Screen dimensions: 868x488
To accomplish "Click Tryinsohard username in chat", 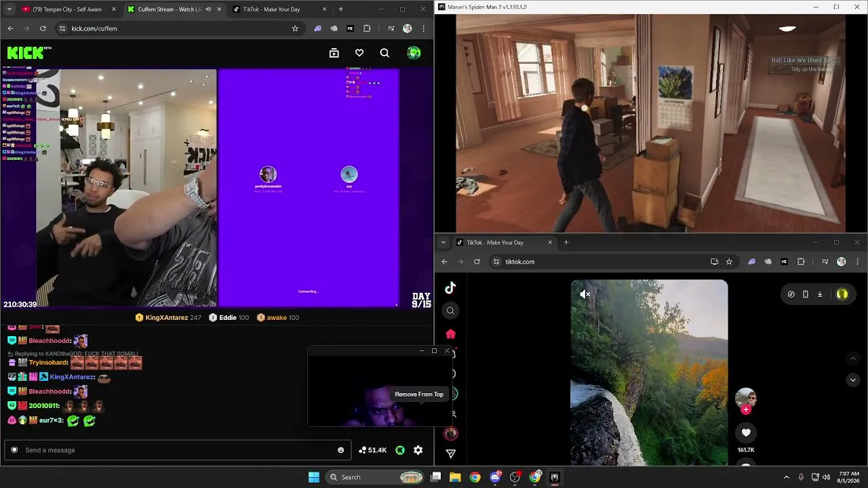I will (49, 363).
